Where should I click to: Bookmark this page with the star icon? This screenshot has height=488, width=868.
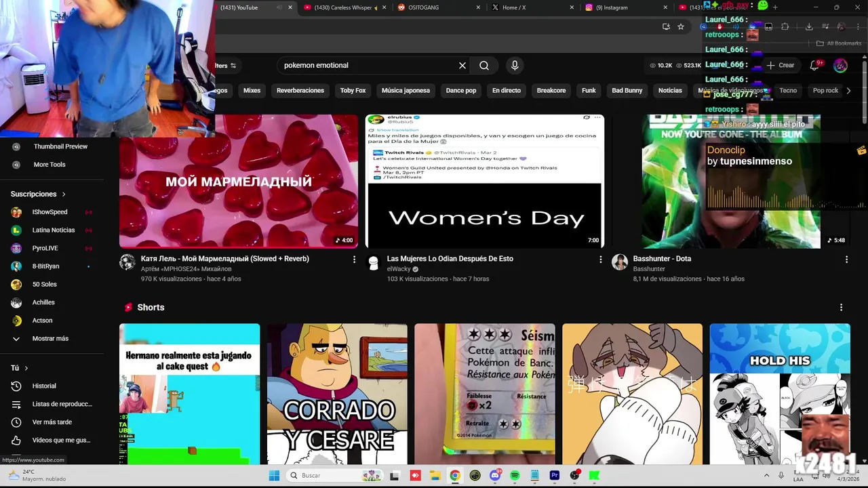click(681, 26)
